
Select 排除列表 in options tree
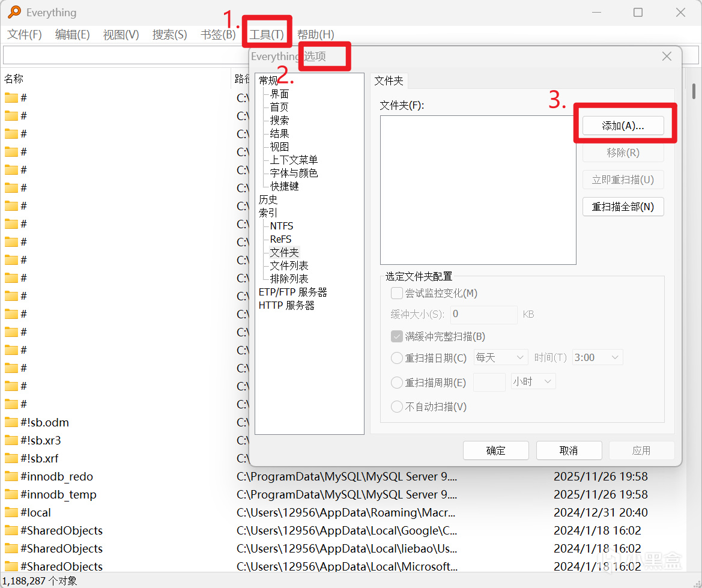(289, 279)
